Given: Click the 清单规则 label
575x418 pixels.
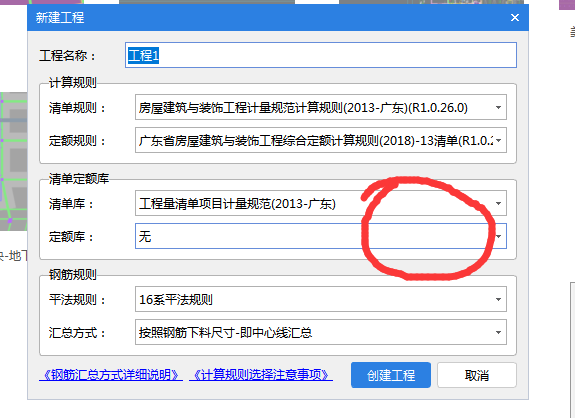Looking at the screenshot, I should click(x=77, y=108).
